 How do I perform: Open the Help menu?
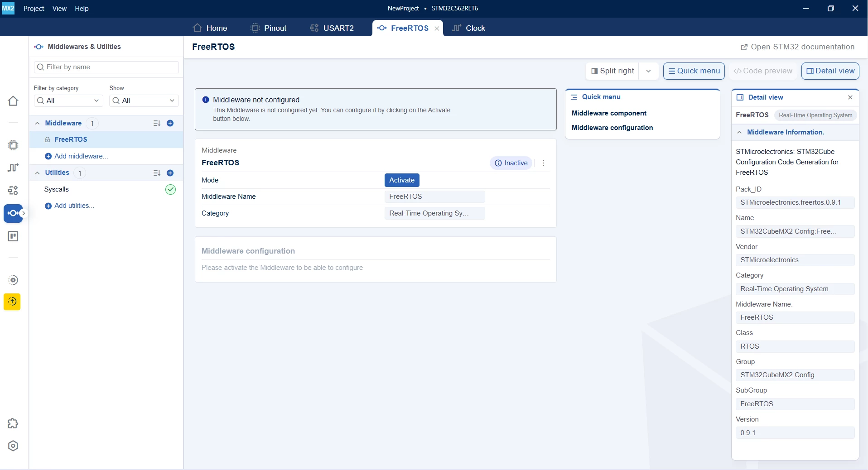[82, 8]
